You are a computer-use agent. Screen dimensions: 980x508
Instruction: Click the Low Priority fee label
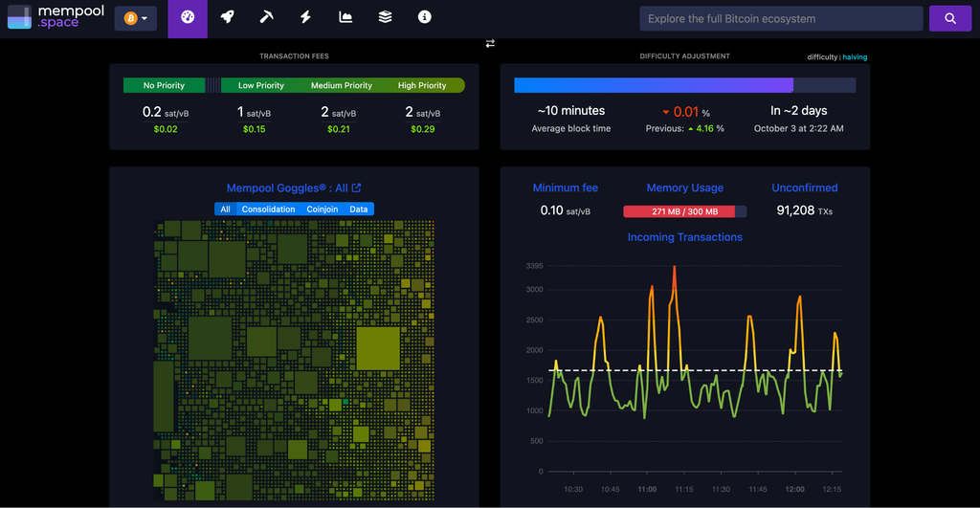tap(260, 85)
